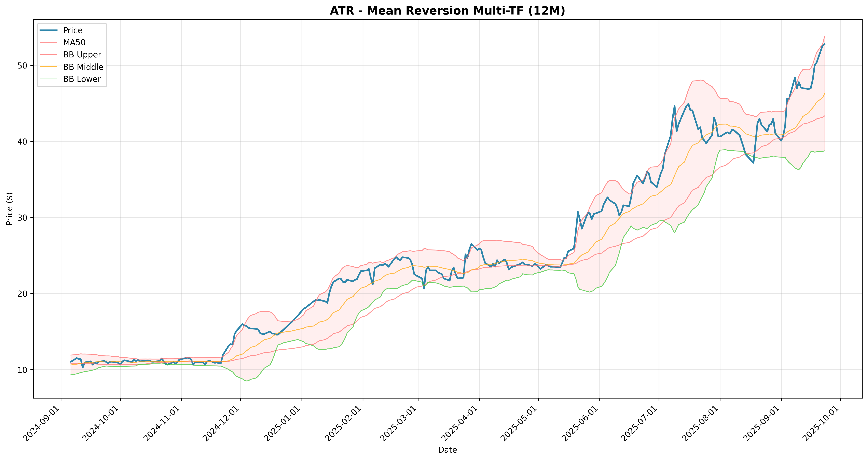The width and height of the screenshot is (868, 460).
Task: Click the blue Price line swatch in legend
Action: pos(49,30)
